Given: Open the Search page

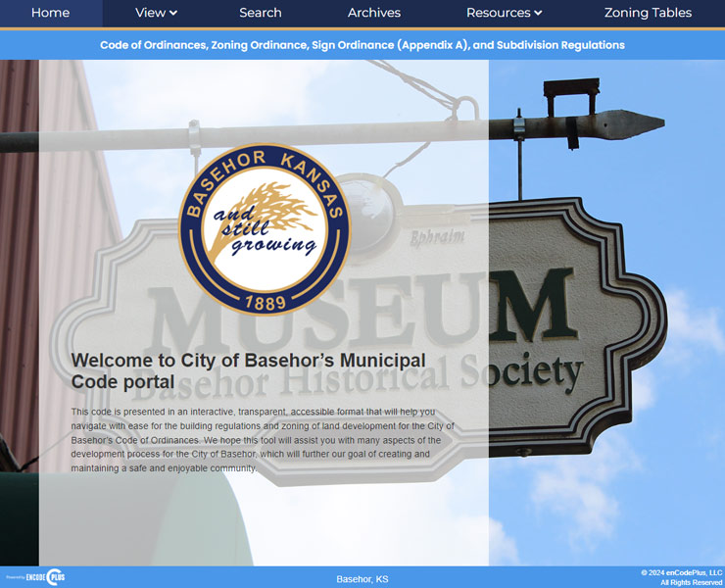Looking at the screenshot, I should tap(261, 13).
